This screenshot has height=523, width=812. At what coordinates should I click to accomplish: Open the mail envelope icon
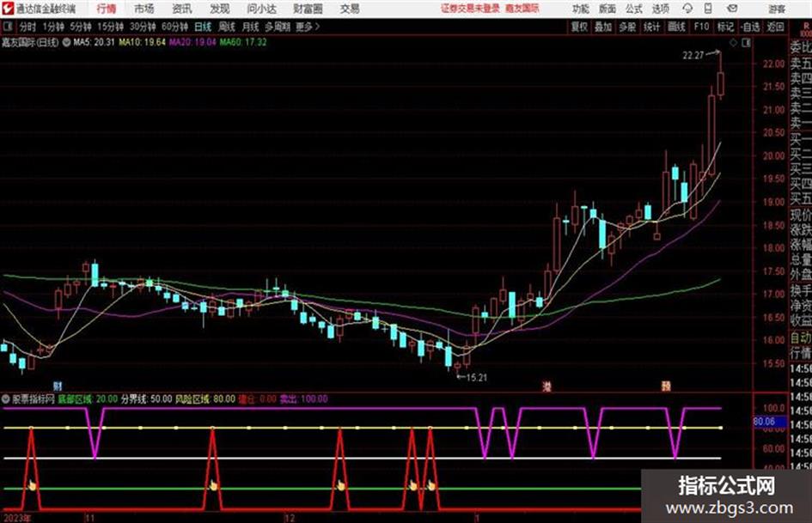[732, 9]
